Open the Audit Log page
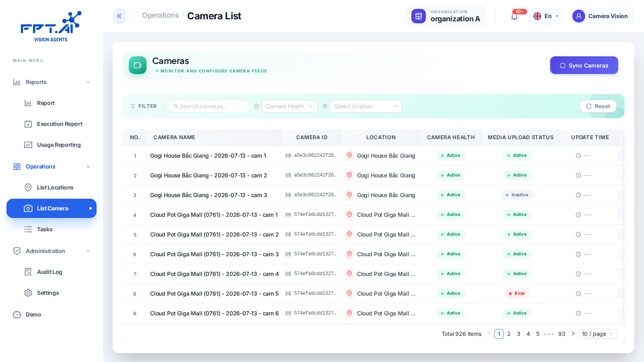The image size is (644, 362). [52, 272]
